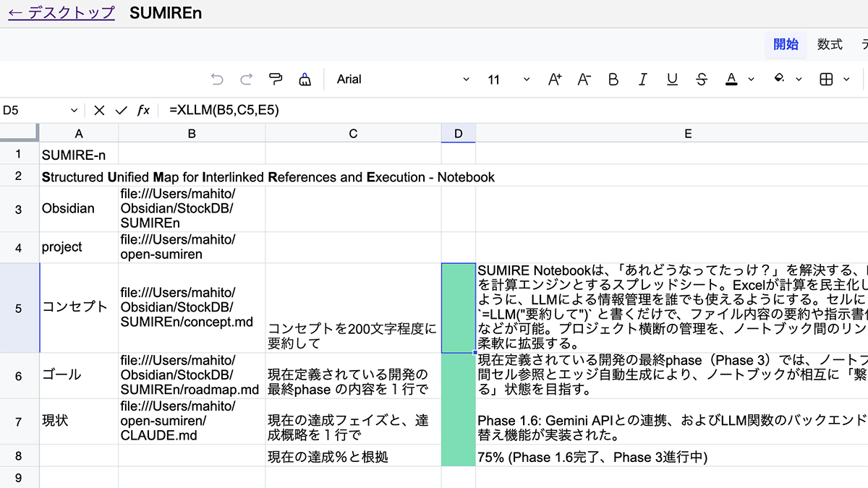Click the Redo icon

pos(246,80)
